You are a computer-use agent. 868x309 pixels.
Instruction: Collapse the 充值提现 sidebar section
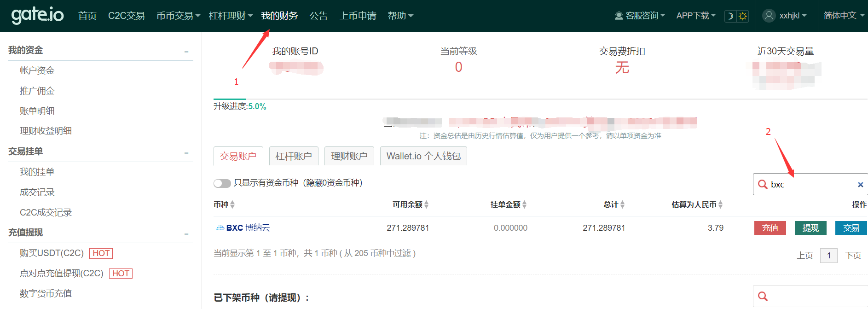[x=186, y=234]
